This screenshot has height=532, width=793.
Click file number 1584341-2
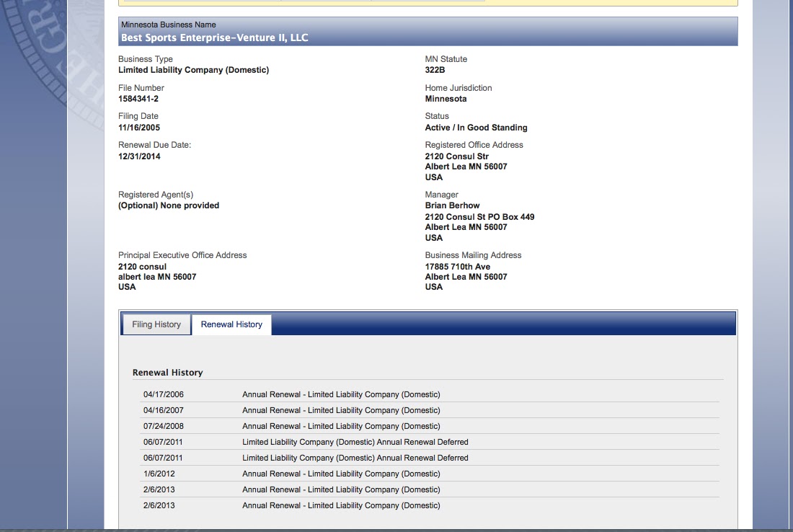(138, 99)
